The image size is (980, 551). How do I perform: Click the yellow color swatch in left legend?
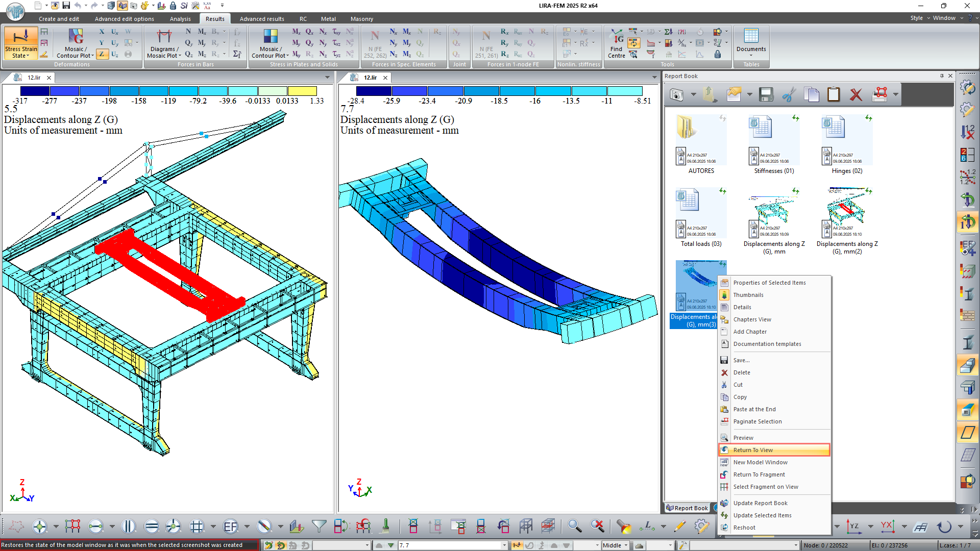(x=302, y=91)
